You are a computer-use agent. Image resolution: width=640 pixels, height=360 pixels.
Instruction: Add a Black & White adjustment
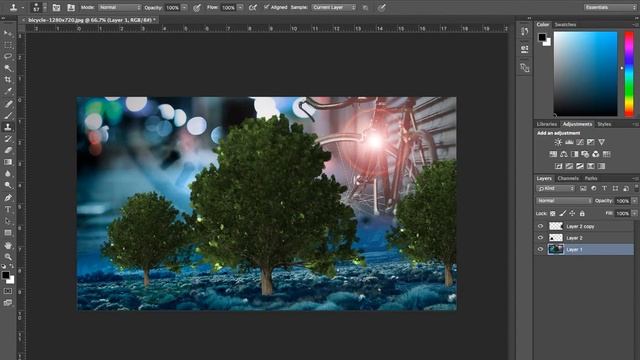pyautogui.click(x=574, y=154)
